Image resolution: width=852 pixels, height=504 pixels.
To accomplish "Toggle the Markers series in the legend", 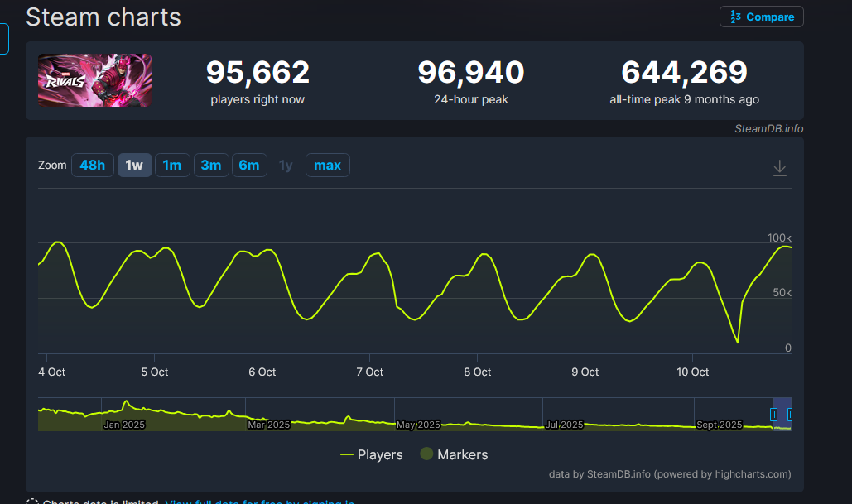I will tap(455, 454).
